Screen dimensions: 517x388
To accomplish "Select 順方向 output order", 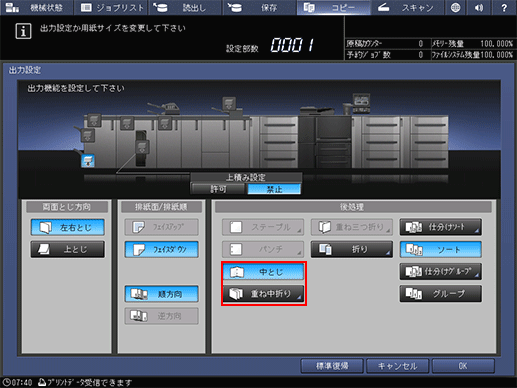I will [x=161, y=294].
